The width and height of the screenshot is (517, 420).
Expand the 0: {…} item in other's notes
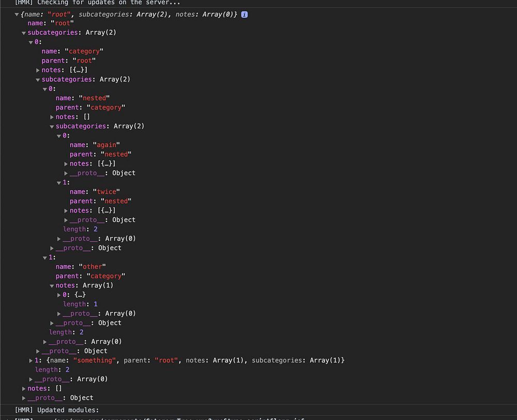[x=59, y=295]
